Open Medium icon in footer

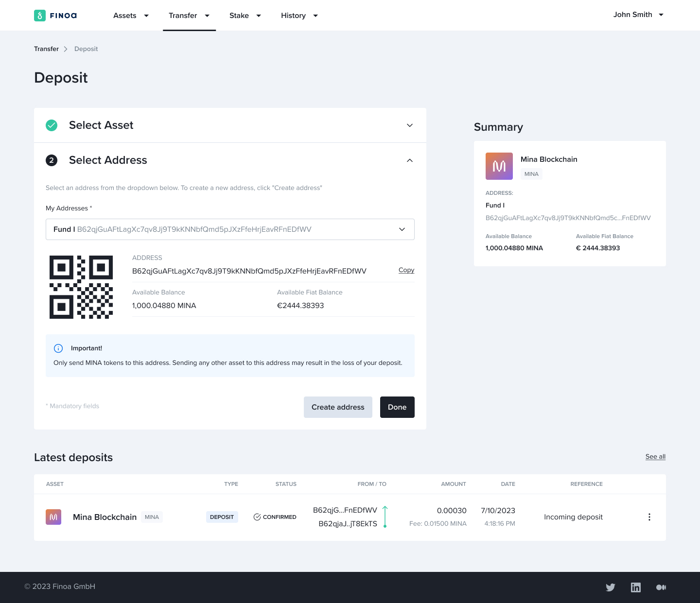tap(661, 587)
